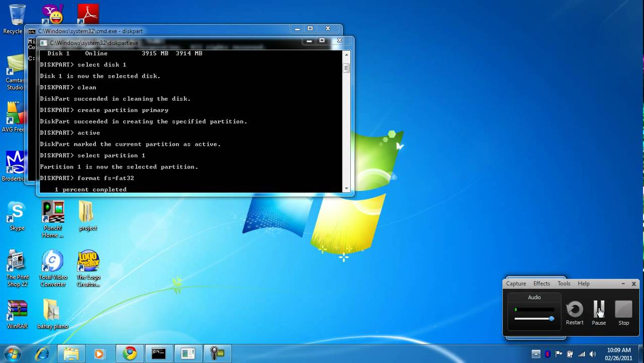644x363 pixels.
Task: Pause the recording
Action: tap(599, 313)
